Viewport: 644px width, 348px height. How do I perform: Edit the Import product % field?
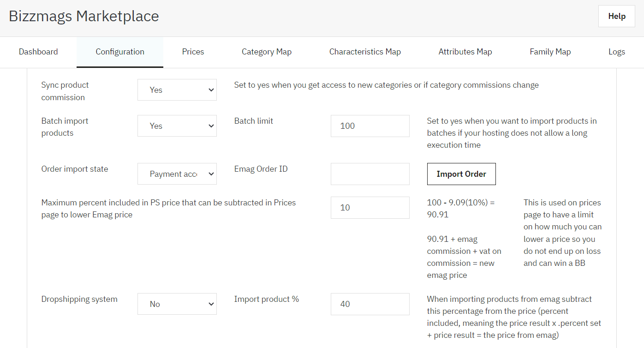(x=370, y=304)
